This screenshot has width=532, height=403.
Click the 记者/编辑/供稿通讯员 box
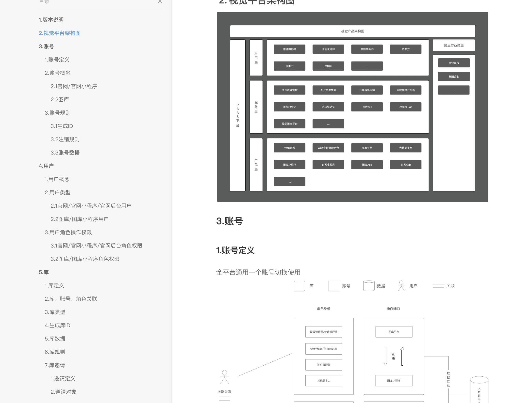pyautogui.click(x=324, y=349)
